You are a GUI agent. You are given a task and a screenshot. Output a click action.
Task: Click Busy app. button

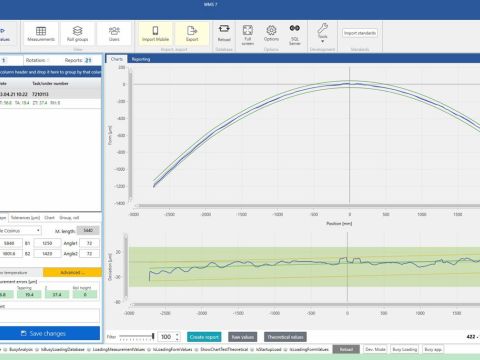tap(433, 349)
